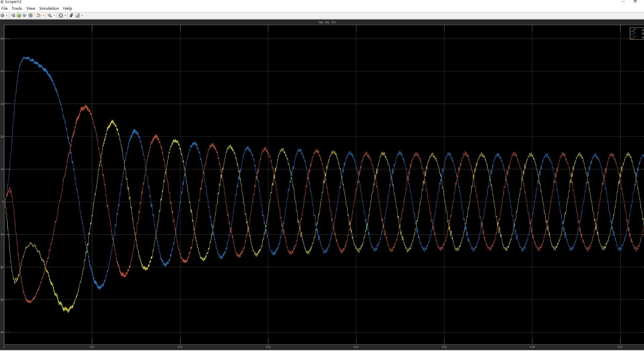644x351 pixels.
Task: Click the y-axis tick label 0
Action: (x=3, y=202)
